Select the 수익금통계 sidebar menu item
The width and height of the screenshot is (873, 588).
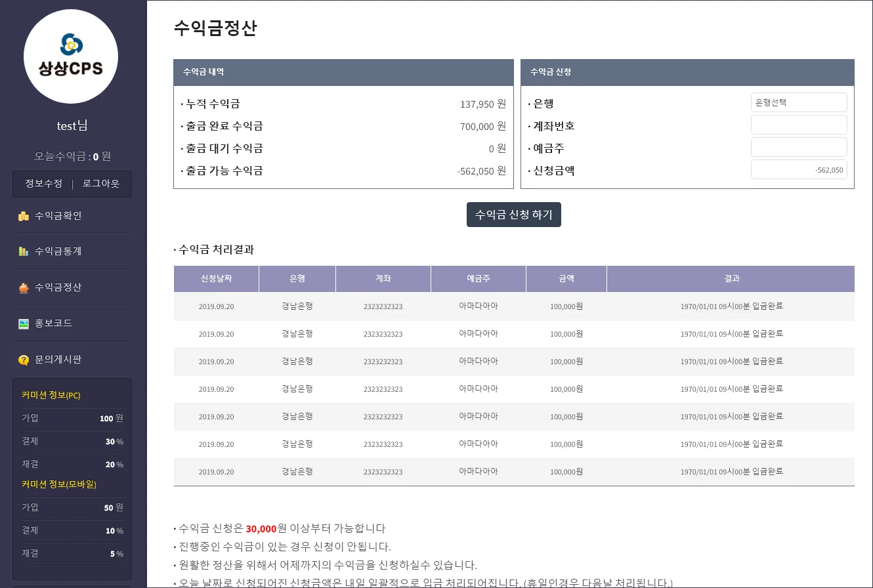pyautogui.click(x=58, y=251)
